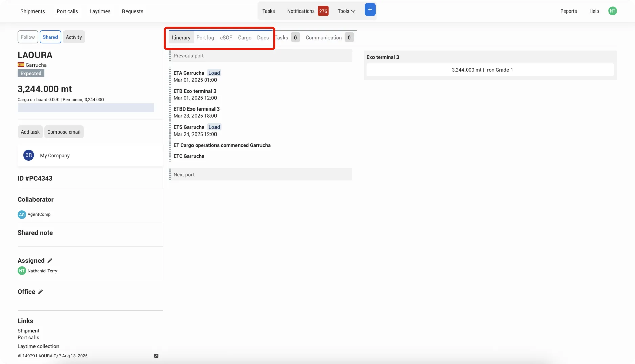Screen dimensions: 635x364
Task: Click the Add task button
Action: point(30,132)
